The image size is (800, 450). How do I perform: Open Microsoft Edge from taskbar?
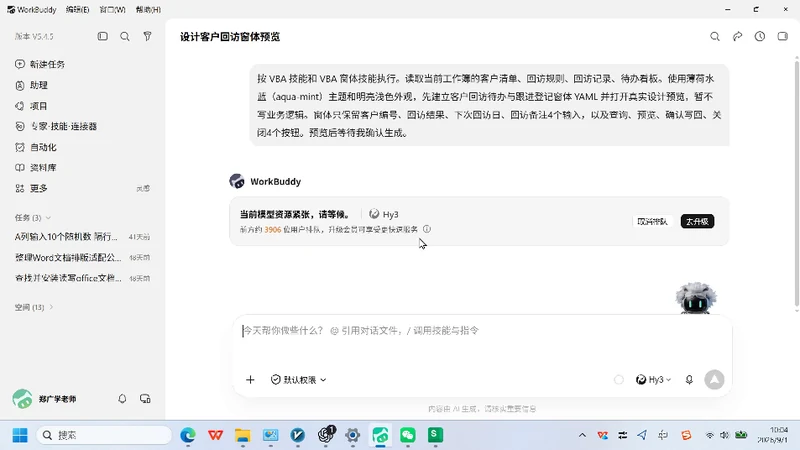point(188,435)
